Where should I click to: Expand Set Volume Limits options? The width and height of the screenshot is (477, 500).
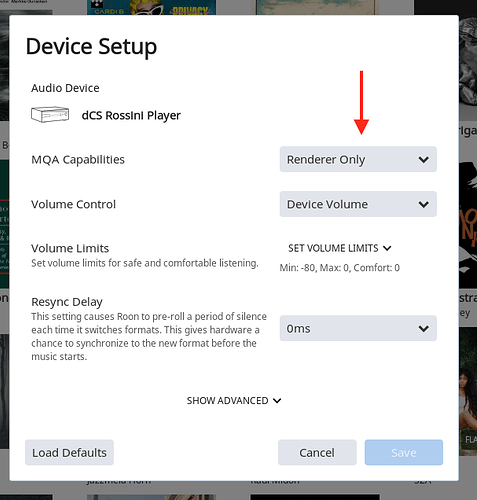[x=340, y=248]
